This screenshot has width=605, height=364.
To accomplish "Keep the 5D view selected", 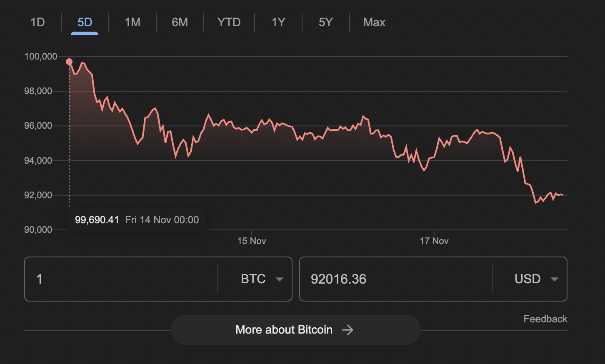I will pos(84,22).
